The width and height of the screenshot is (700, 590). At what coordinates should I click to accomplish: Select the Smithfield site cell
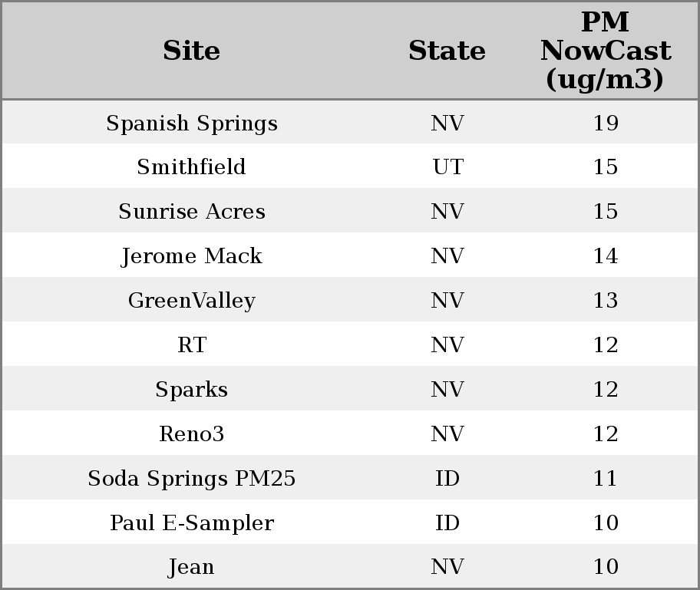[192, 167]
